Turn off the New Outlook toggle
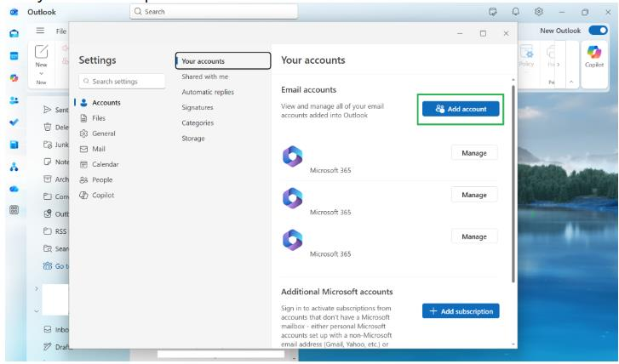Image resolution: width=619 pixels, height=364 pixels. [x=598, y=31]
